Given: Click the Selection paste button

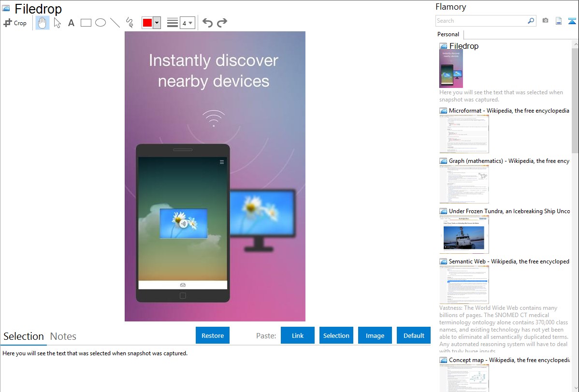Looking at the screenshot, I should (x=336, y=335).
